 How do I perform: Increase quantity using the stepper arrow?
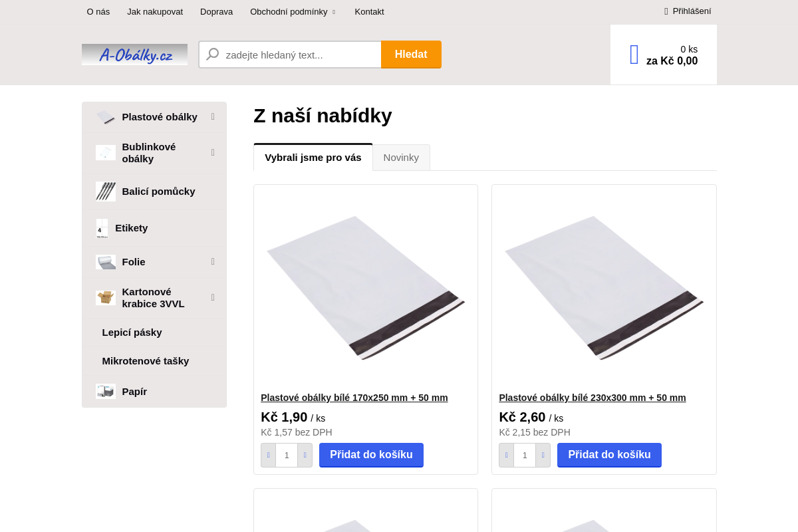coord(305,455)
